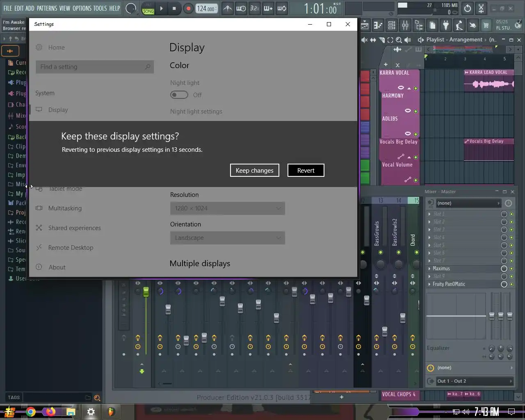This screenshot has width=525, height=420.
Task: Click the zoom magnifier tool in the Playlist toolbar
Action: [x=399, y=40]
